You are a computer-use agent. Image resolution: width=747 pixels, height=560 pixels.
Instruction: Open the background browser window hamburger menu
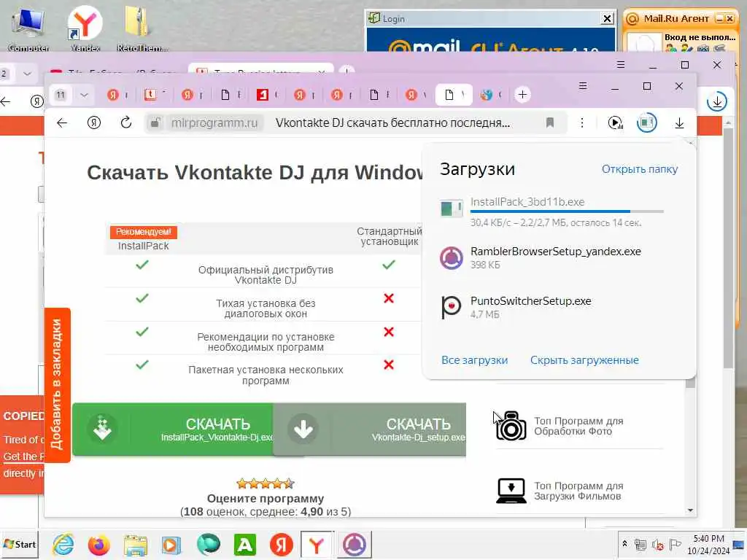[620, 65]
